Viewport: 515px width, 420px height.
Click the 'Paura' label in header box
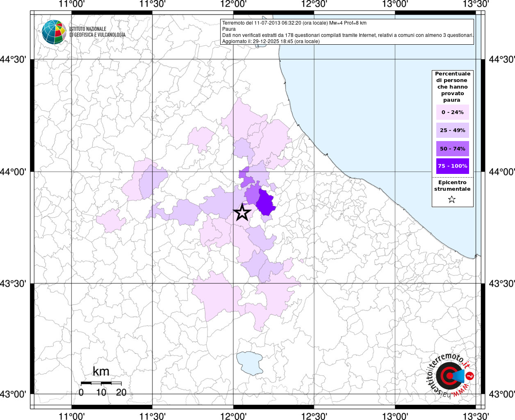click(x=229, y=29)
